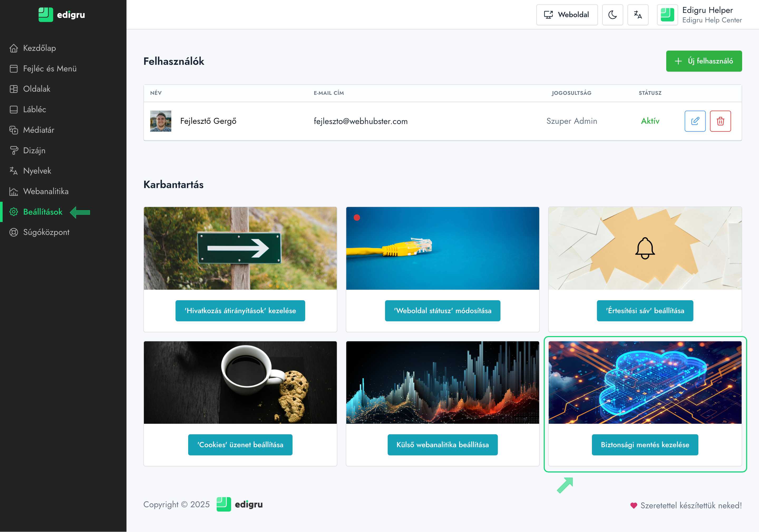Delete the user with the red trash icon
Screen dimensions: 759x532
click(720, 121)
